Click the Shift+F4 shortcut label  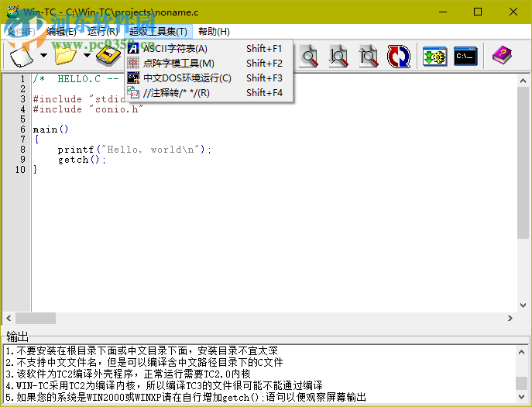click(264, 92)
